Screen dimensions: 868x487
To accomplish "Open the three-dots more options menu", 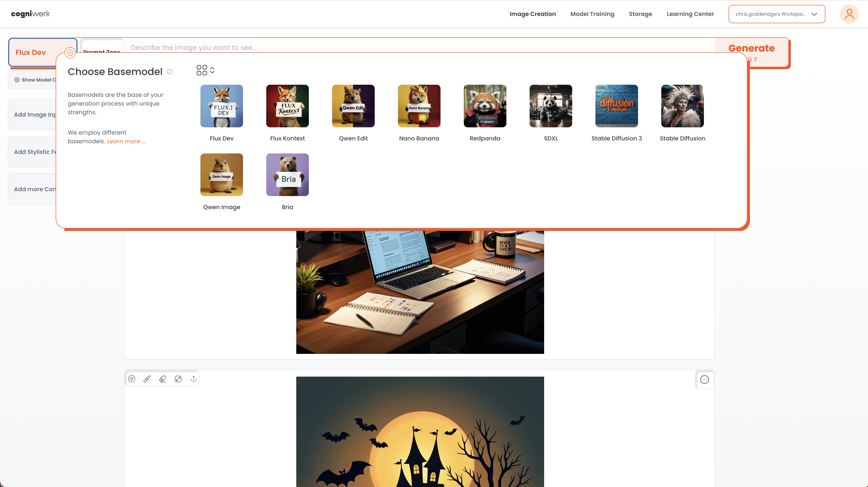I will (x=704, y=380).
